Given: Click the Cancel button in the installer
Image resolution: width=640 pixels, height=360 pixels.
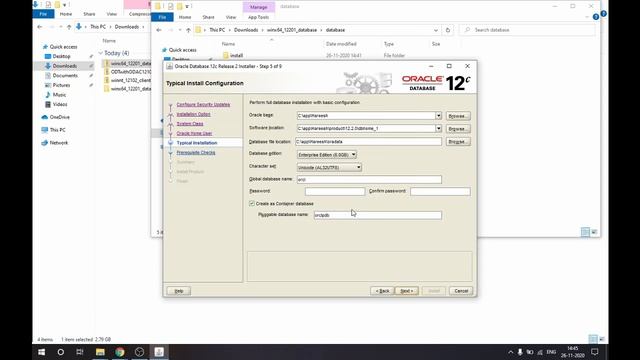Looking at the screenshot, I should (x=461, y=291).
